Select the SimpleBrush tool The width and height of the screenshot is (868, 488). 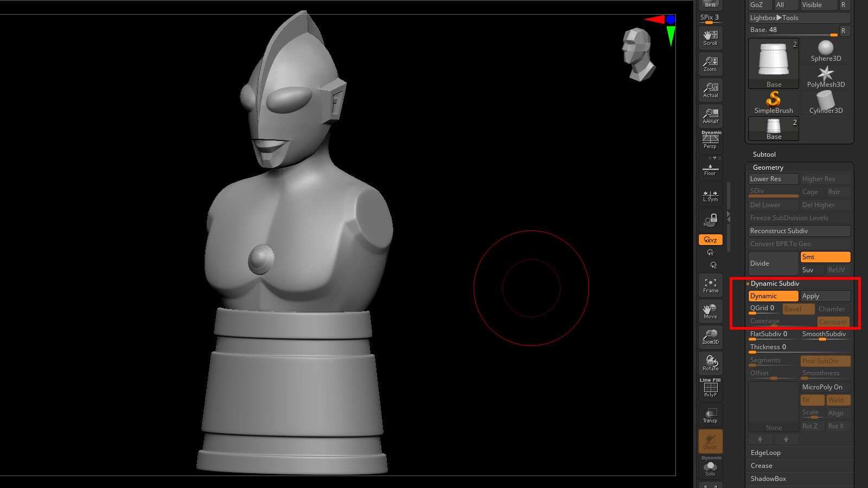(774, 103)
